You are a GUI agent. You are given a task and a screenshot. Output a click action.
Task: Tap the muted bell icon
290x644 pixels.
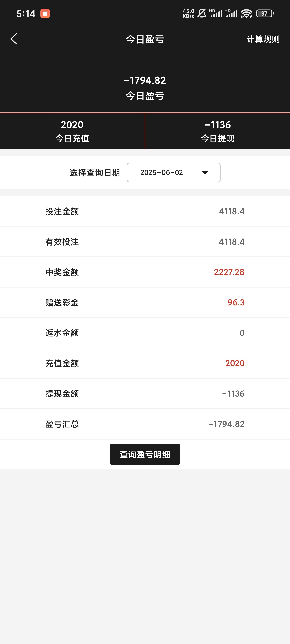pyautogui.click(x=202, y=13)
